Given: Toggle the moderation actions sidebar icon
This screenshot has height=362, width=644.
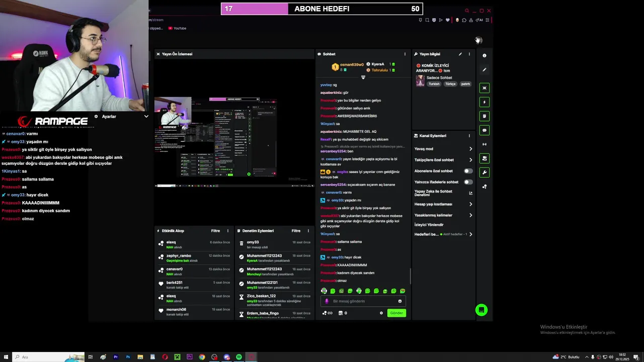Looking at the screenshot, I should pos(485,116).
